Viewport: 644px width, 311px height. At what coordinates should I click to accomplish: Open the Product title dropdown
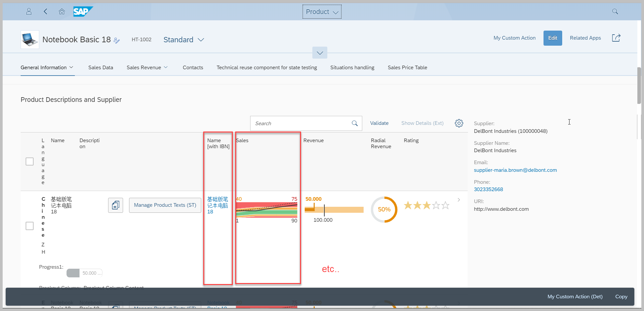(x=322, y=12)
